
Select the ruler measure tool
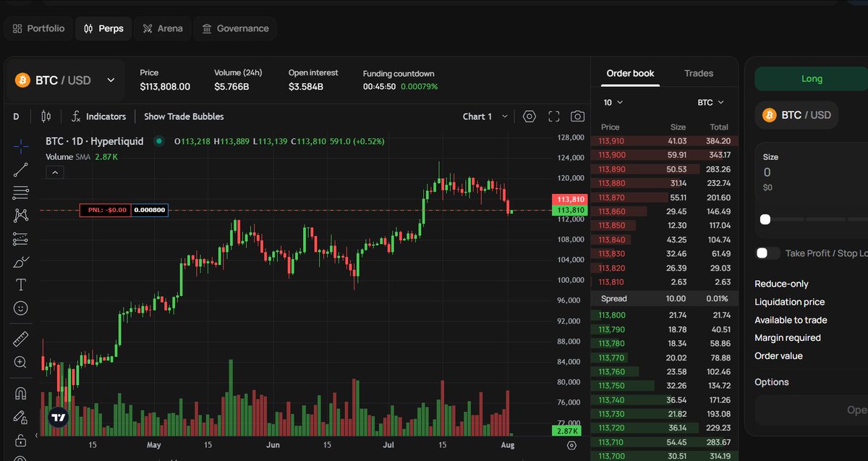pos(21,339)
